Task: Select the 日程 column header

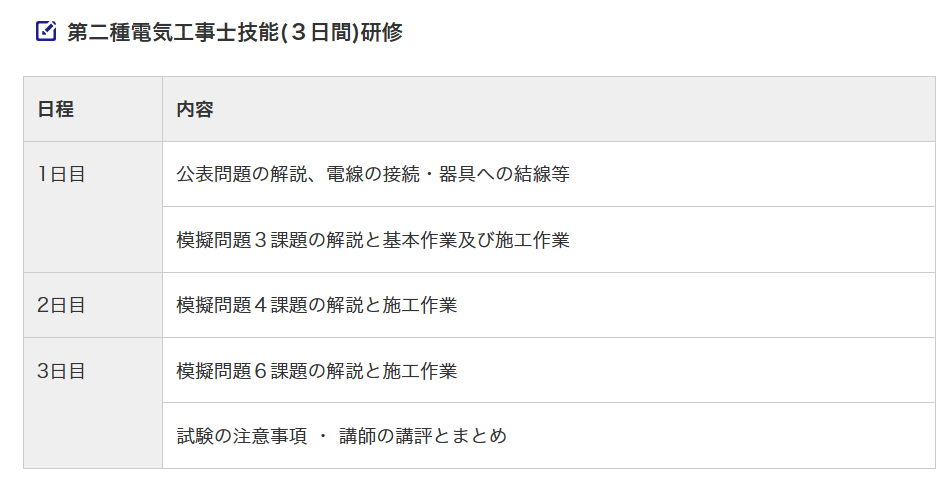Action: 55,109
